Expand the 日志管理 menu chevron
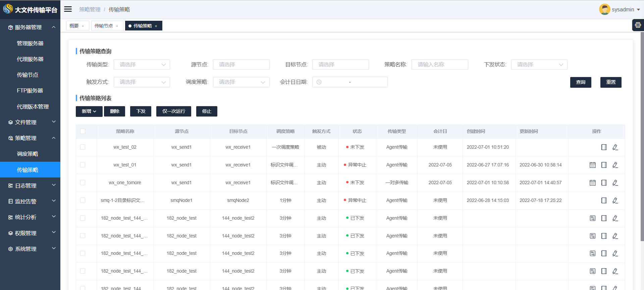The height and width of the screenshot is (290, 644). coord(54,185)
